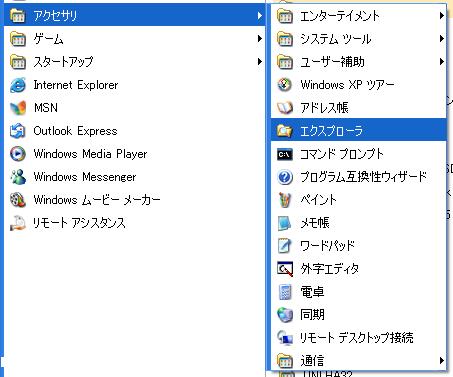This screenshot has width=453, height=377.
Task: Expand ゲーム submenu arrow
Action: [260, 39]
